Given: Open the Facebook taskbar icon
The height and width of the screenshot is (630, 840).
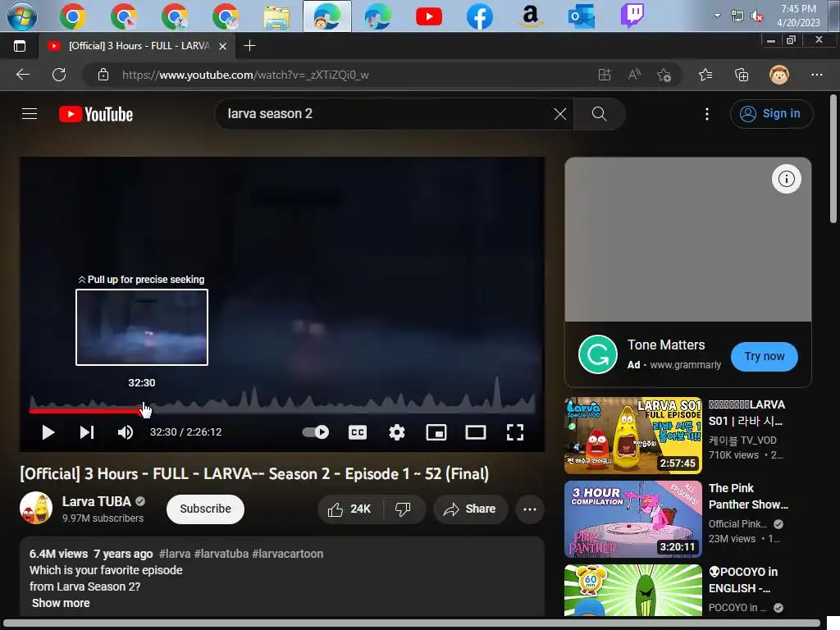Looking at the screenshot, I should [479, 16].
